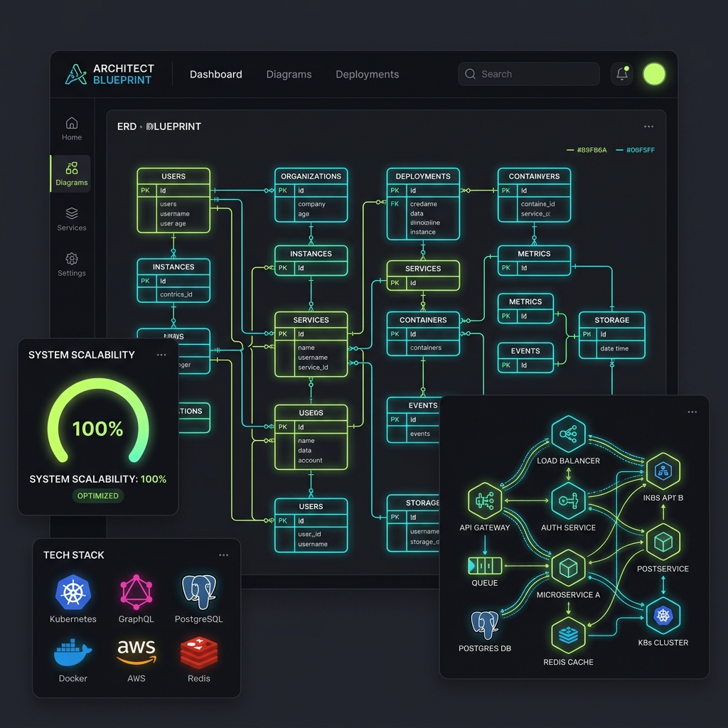Click the green #89FB6A legend swatch
This screenshot has height=728, width=728.
point(570,150)
